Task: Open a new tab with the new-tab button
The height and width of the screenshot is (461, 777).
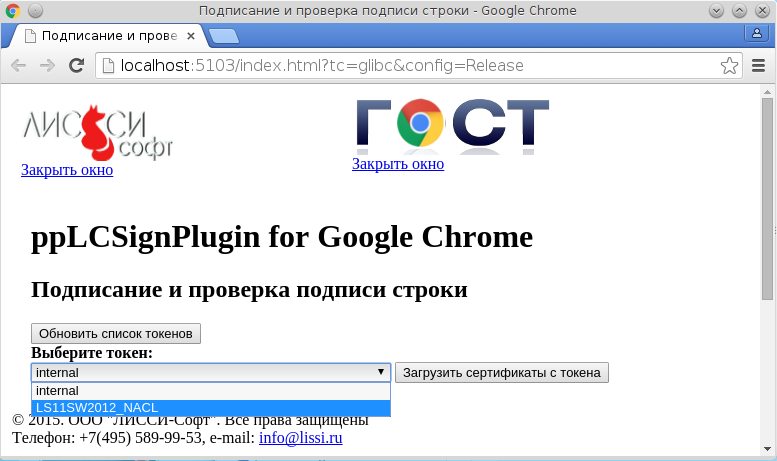Action: point(223,36)
